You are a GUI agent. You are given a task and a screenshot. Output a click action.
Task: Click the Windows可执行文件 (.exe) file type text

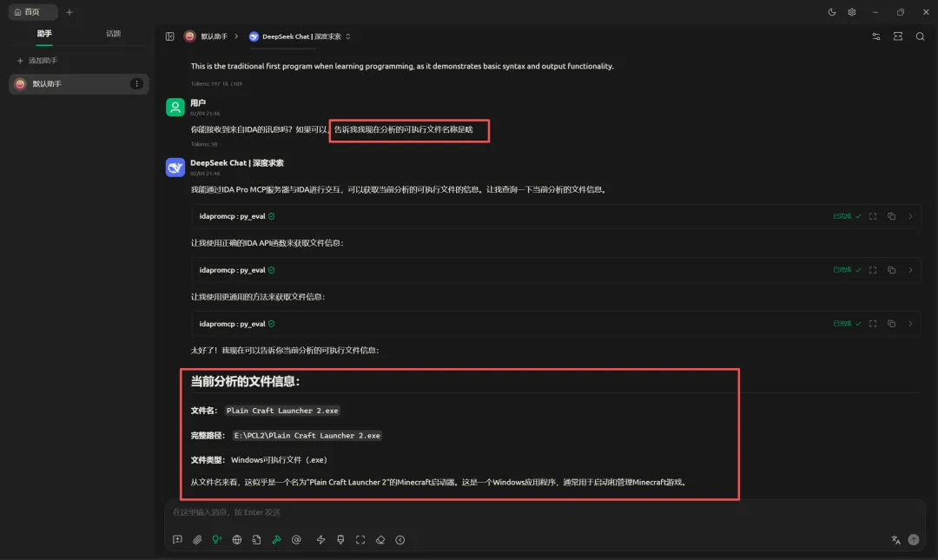click(x=279, y=460)
